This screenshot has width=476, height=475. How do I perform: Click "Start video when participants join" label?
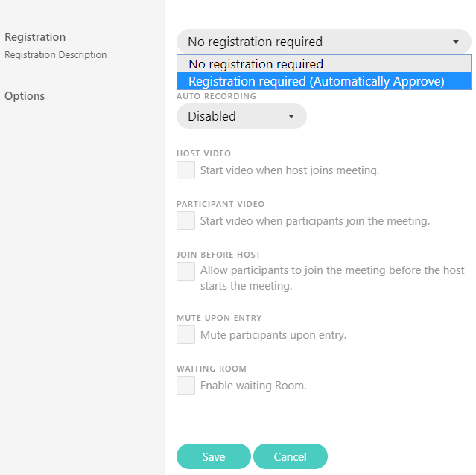[315, 221]
